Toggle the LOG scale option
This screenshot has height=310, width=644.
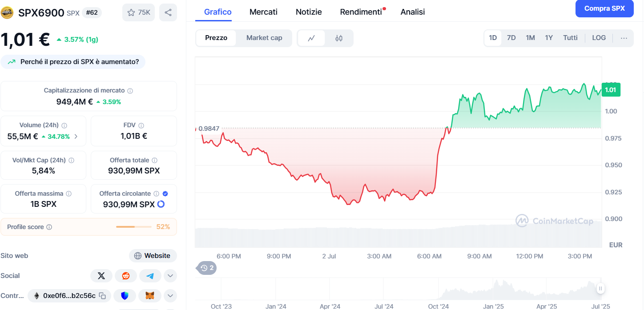click(599, 38)
